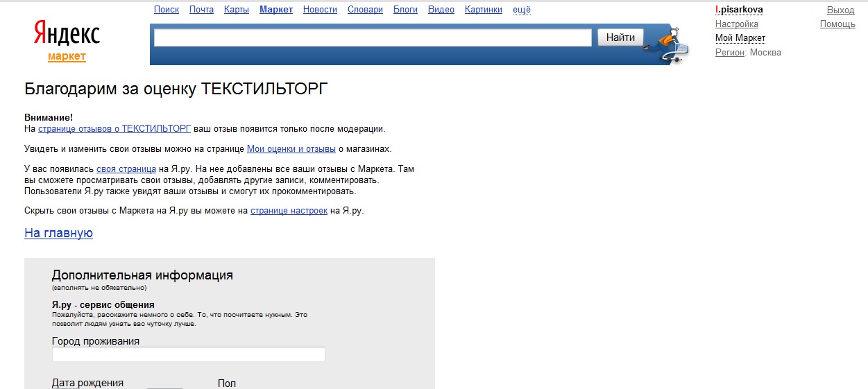Expand the ещё services menu
This screenshot has width=868, height=389.
click(x=522, y=10)
